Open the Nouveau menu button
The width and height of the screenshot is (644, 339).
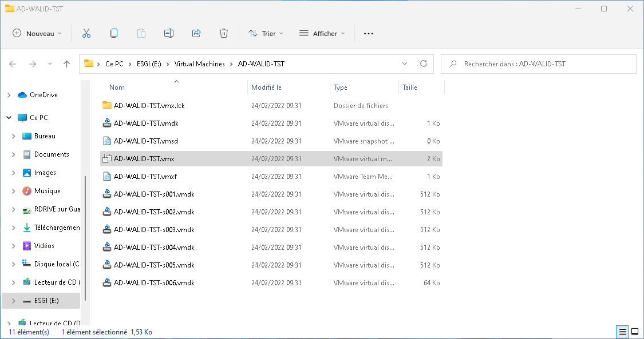click(37, 34)
